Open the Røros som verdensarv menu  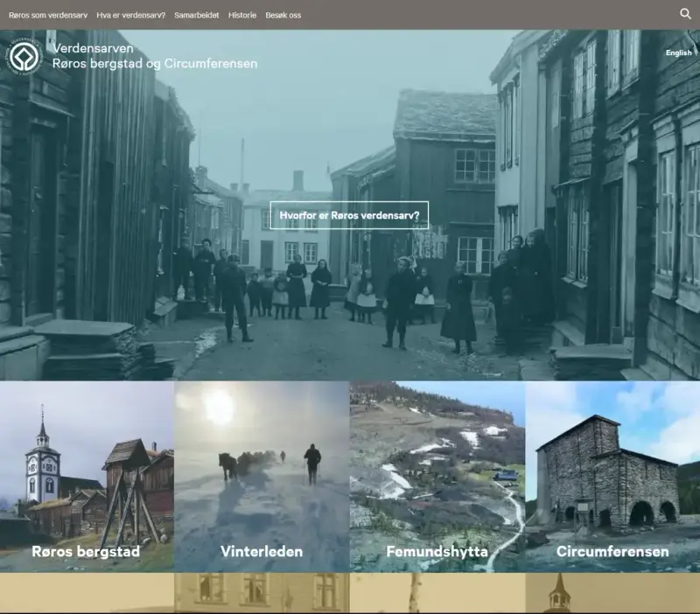(47, 15)
